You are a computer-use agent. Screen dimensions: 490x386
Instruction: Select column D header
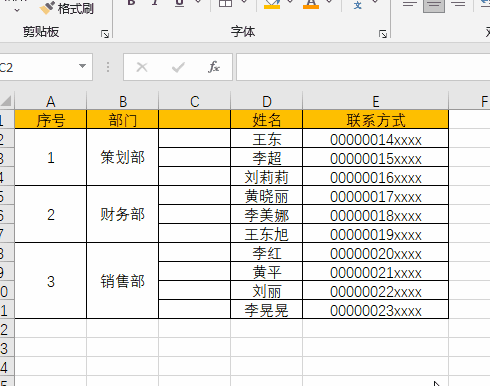click(267, 101)
